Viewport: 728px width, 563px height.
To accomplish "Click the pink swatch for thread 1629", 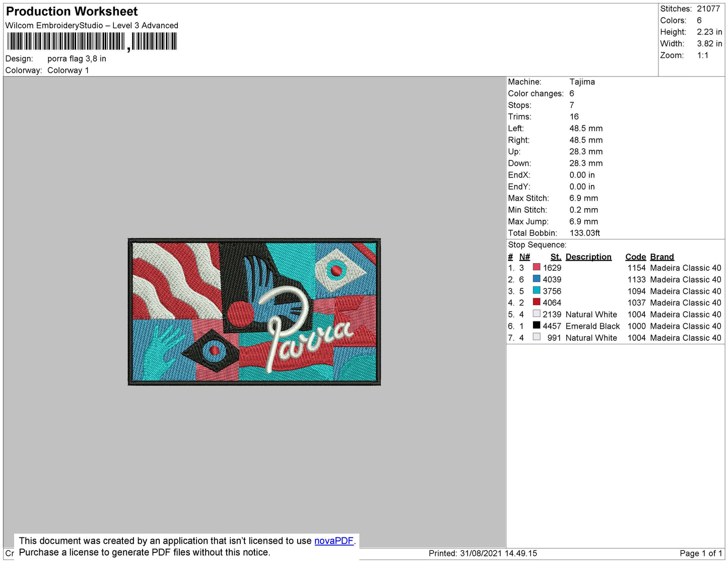I will (537, 267).
